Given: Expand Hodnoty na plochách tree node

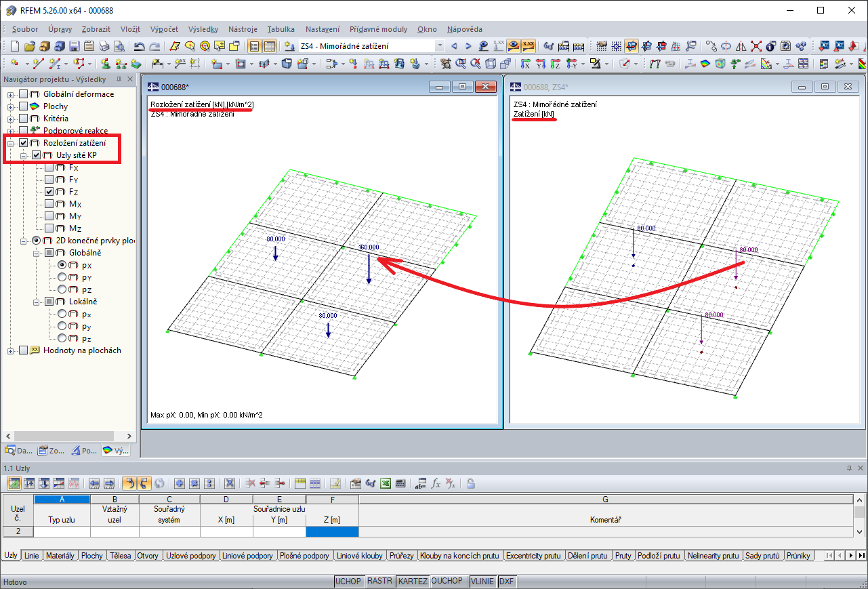Looking at the screenshot, I should [x=11, y=350].
